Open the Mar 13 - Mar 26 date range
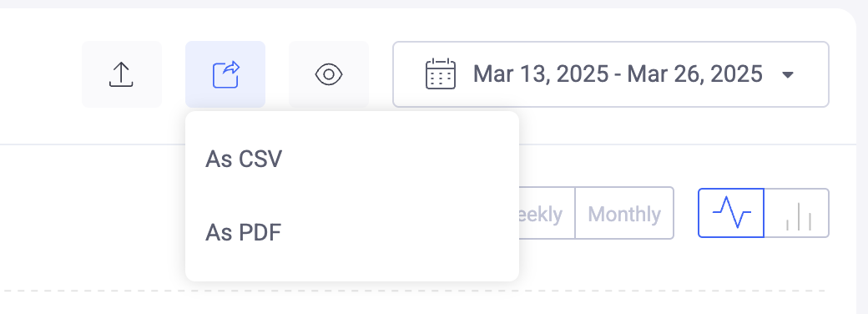Viewport: 868px width, 314px height. pos(611,74)
